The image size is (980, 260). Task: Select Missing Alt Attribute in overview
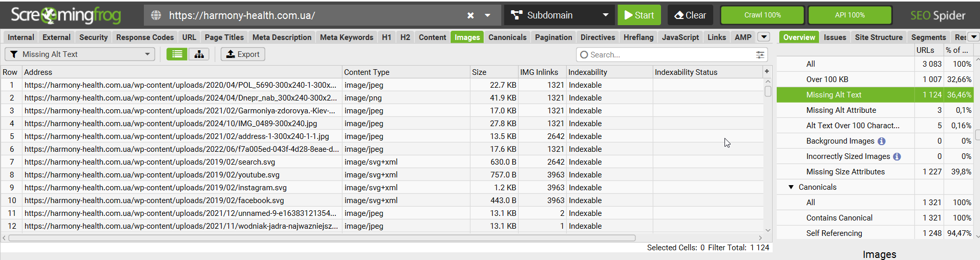tap(875, 110)
